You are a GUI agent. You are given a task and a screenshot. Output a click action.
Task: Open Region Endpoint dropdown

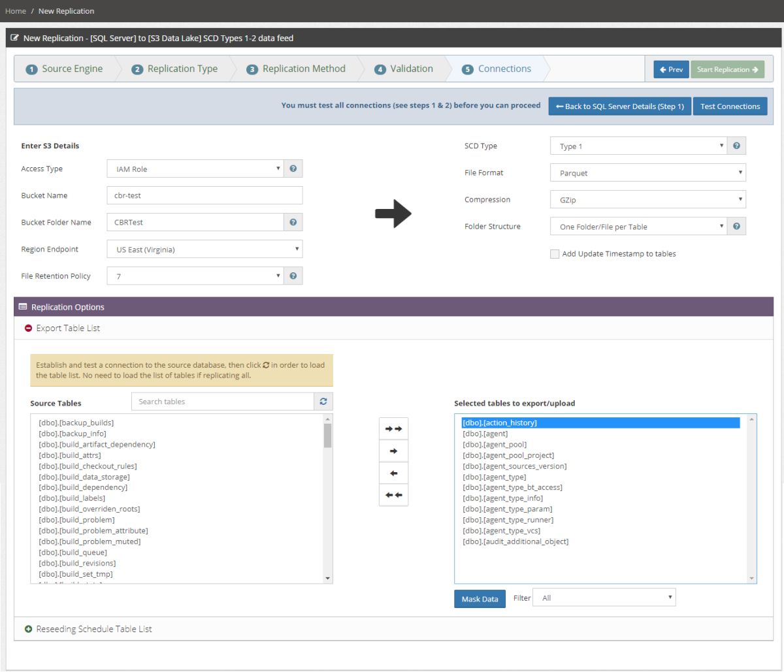(205, 249)
